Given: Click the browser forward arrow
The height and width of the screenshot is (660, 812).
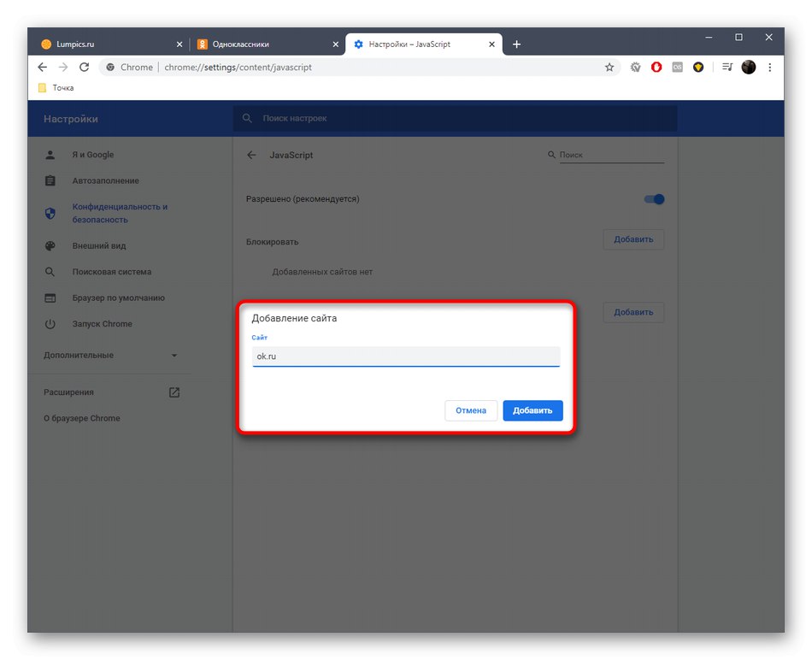Looking at the screenshot, I should [x=63, y=67].
